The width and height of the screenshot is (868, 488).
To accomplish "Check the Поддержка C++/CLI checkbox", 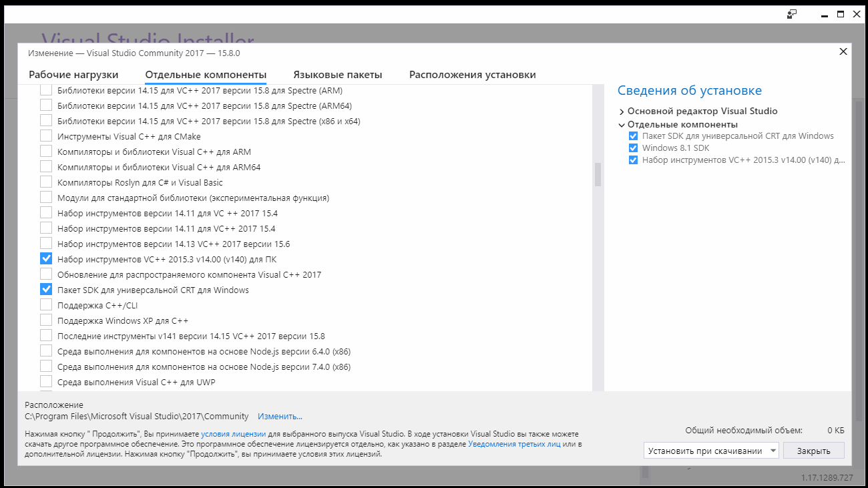I will (46, 305).
